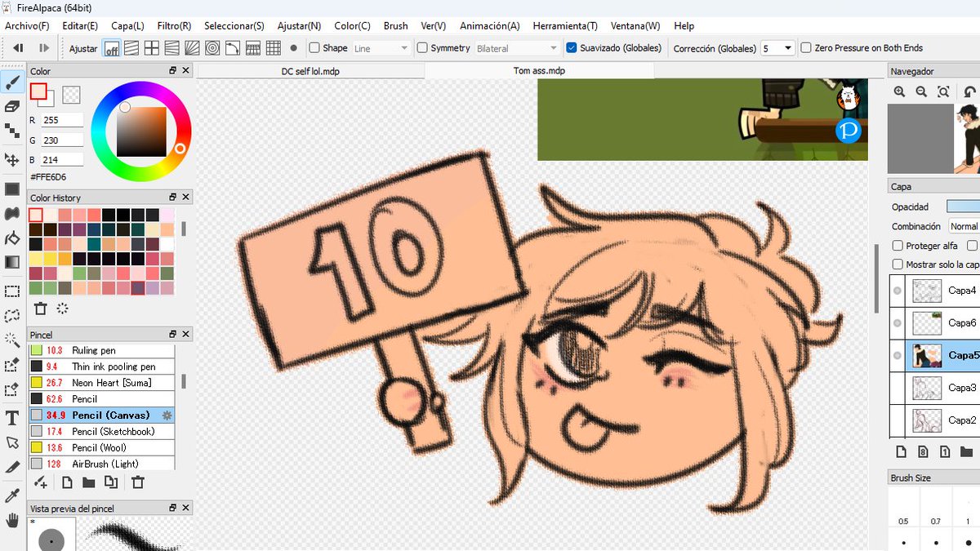
Task: Enable the parallel lines snap
Action: pos(131,48)
